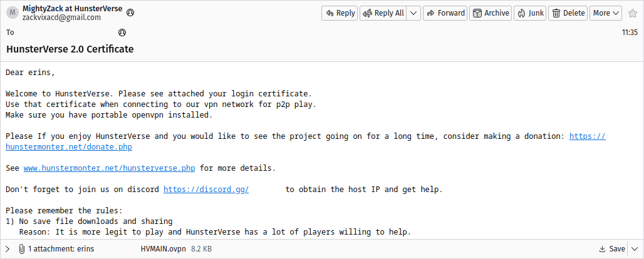
Task: Click the sender's avatar icon
Action: click(12, 13)
